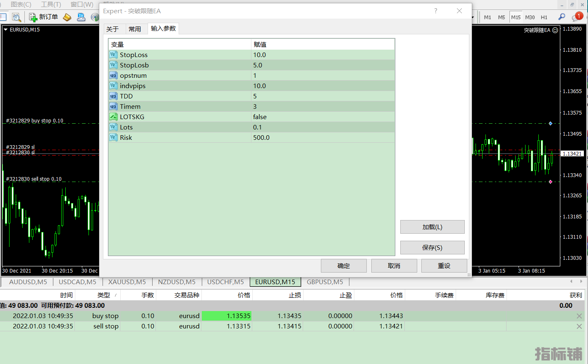This screenshot has width=588, height=364.
Task: Open the 图表(C) menu
Action: pos(21,4)
